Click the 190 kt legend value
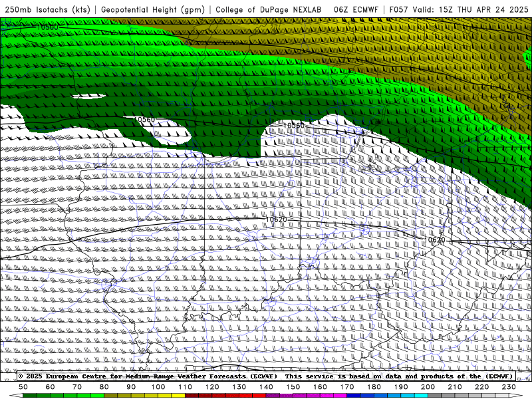This screenshot has width=532, height=399. (401, 387)
